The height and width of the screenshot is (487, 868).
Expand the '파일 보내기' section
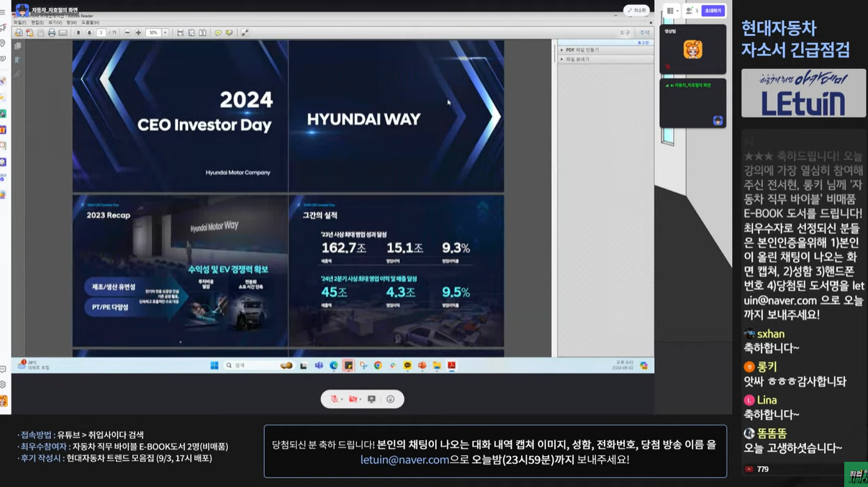click(x=578, y=59)
